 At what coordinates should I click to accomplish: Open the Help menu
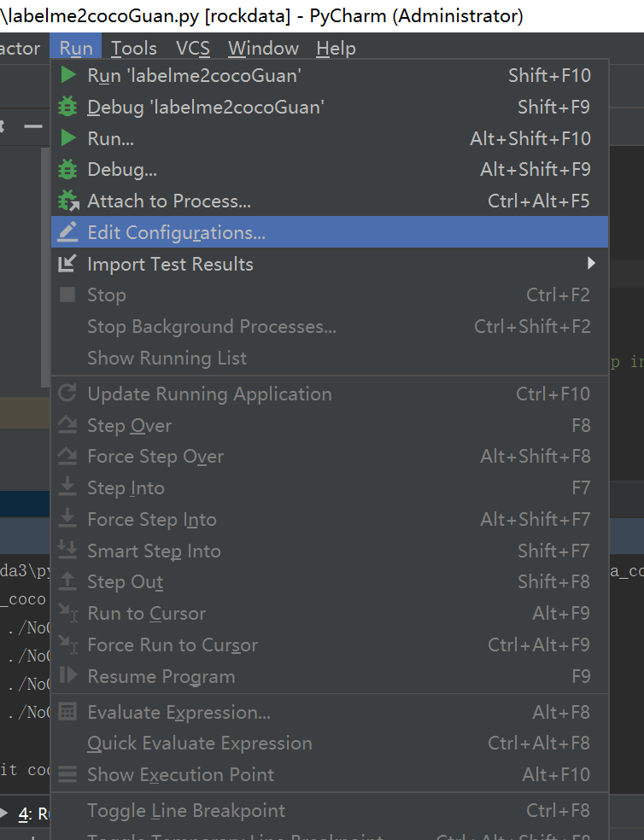tap(336, 49)
